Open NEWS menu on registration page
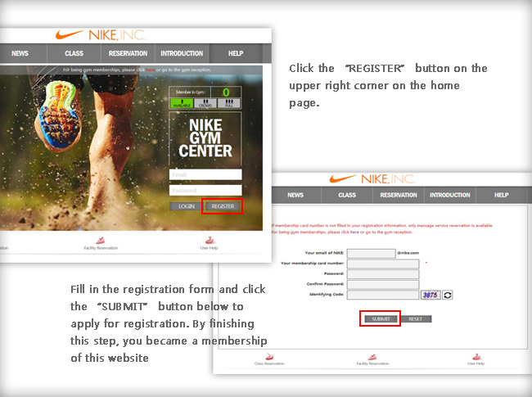The image size is (532, 397). pyautogui.click(x=295, y=195)
